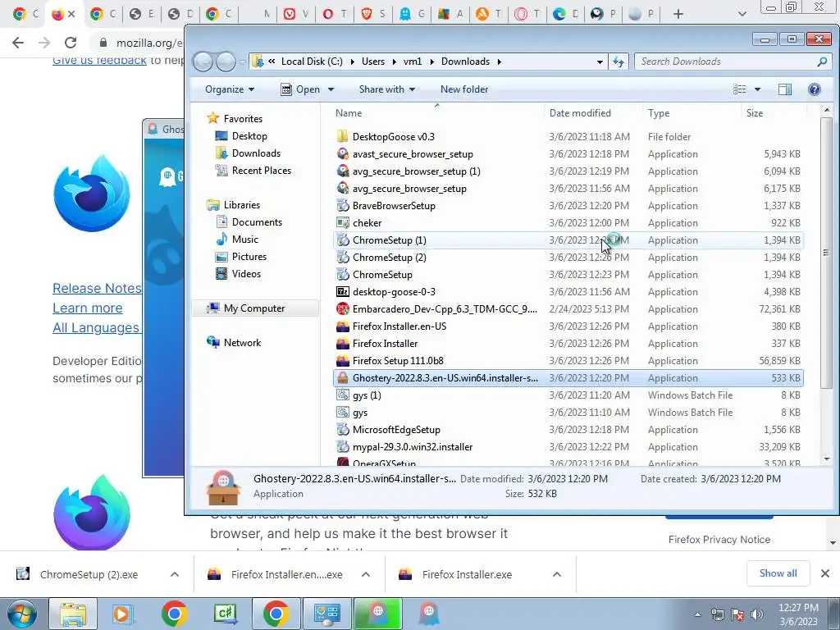The height and width of the screenshot is (630, 840).
Task: Select the gys (1) batch file icon
Action: (343, 395)
